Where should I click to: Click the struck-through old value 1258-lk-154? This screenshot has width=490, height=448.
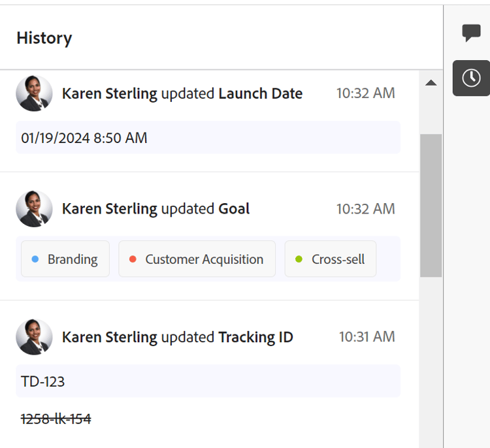(56, 419)
